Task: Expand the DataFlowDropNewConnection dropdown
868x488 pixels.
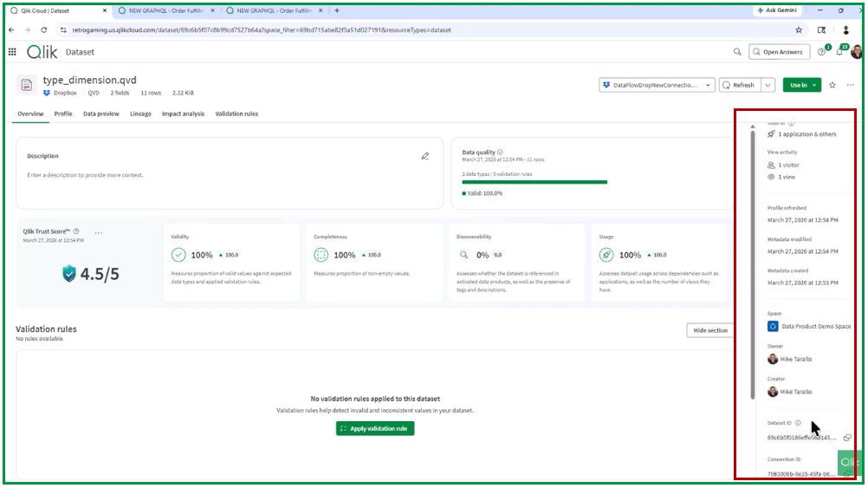Action: click(x=707, y=85)
